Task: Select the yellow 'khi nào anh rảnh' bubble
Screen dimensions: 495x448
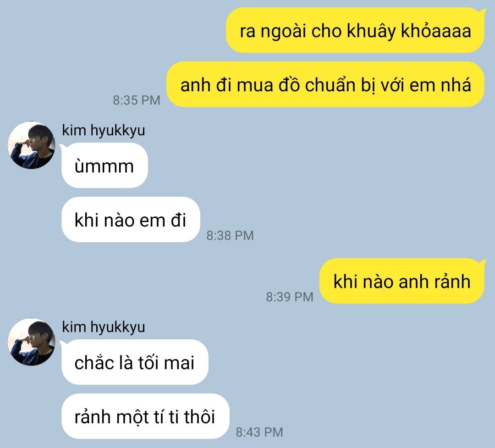Action: pyautogui.click(x=401, y=281)
